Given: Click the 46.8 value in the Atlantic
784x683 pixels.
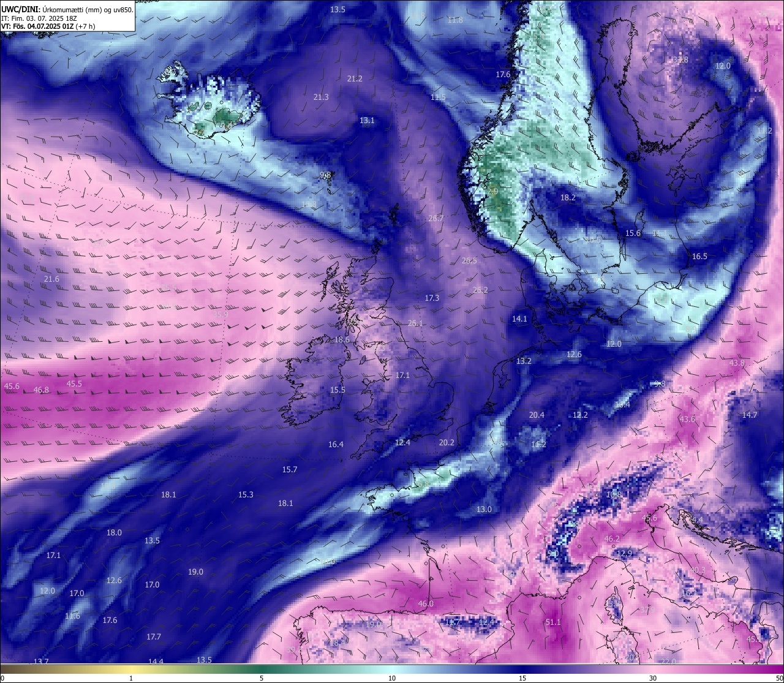Looking at the screenshot, I should click(x=41, y=390).
